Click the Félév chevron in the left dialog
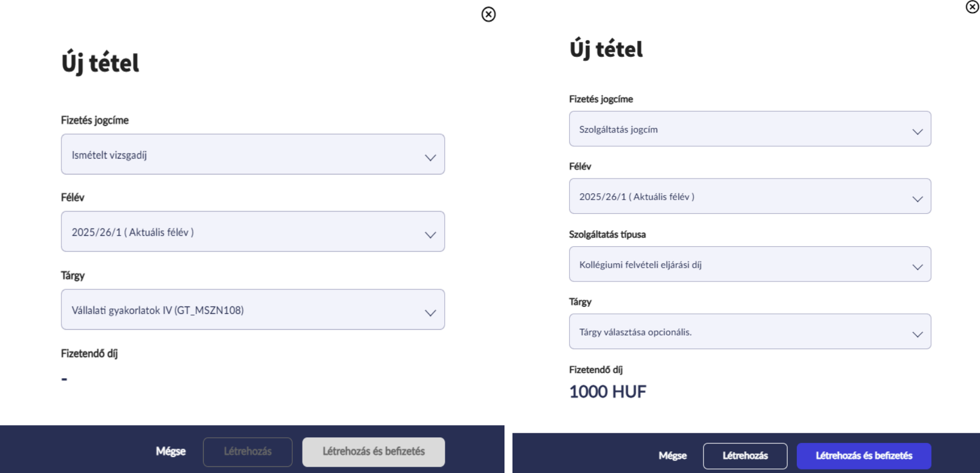Screen dimensions: 980x473 point(430,235)
